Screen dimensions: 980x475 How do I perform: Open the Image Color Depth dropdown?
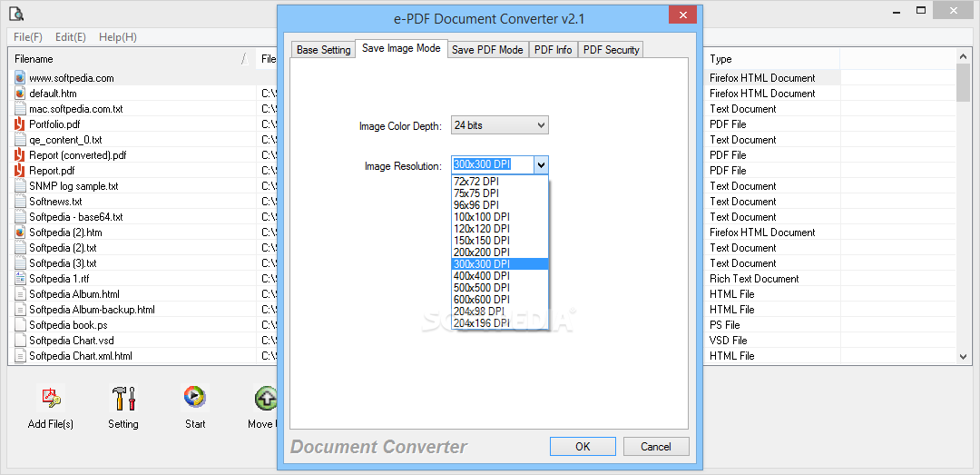499,125
